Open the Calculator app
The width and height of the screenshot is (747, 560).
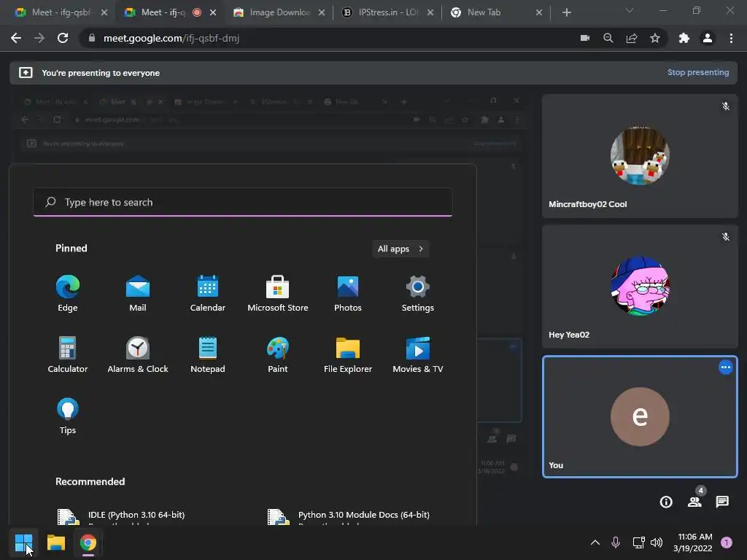click(68, 355)
